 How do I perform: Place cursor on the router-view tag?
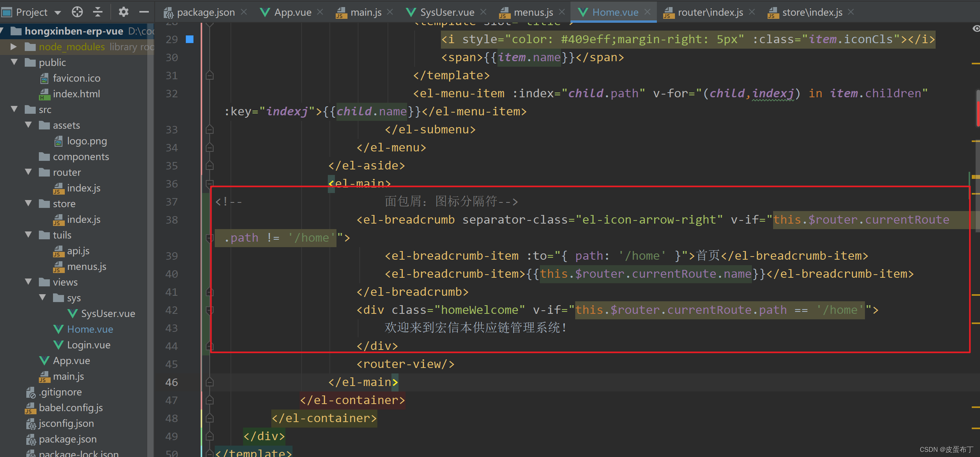click(405, 364)
